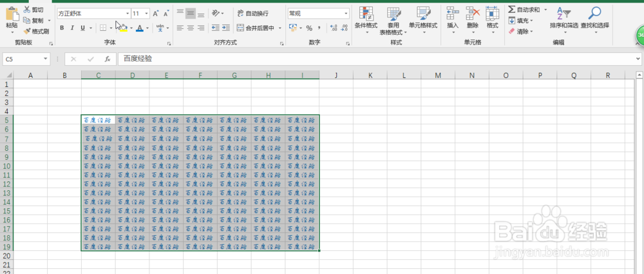Open the font (字体) group dialog launcher

coord(169,43)
